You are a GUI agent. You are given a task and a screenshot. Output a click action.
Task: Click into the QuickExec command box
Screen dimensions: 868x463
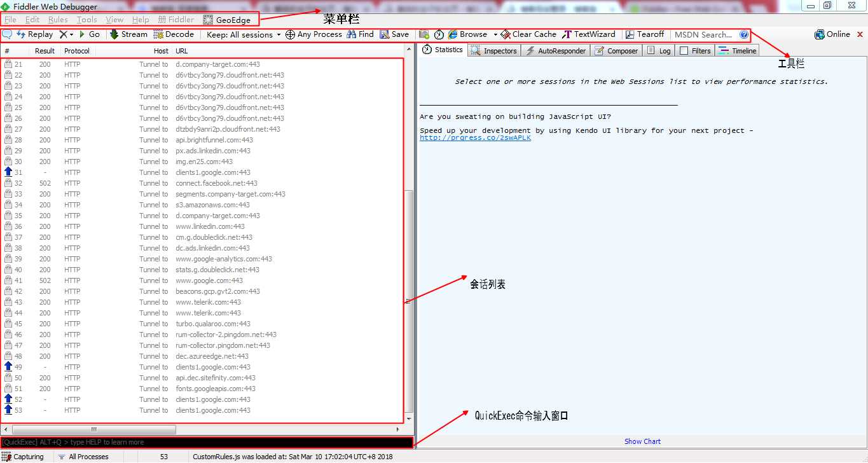pos(207,442)
